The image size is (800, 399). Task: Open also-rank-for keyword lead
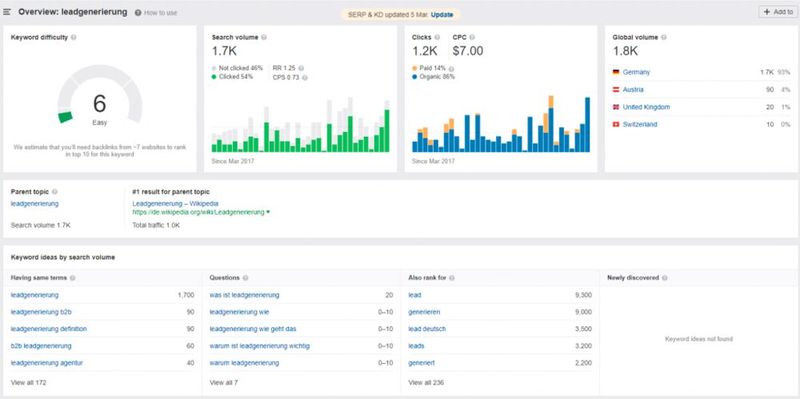(x=415, y=295)
